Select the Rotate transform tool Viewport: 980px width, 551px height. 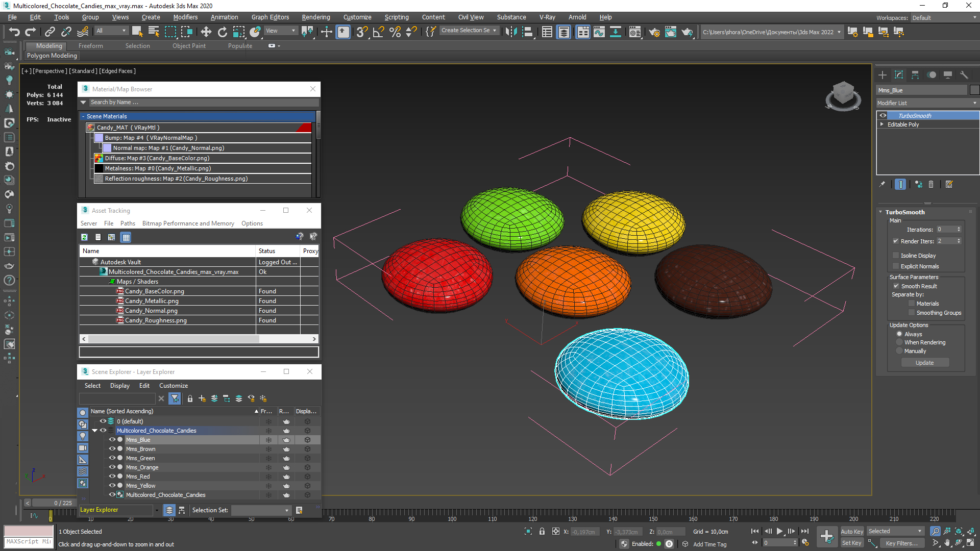coord(223,32)
